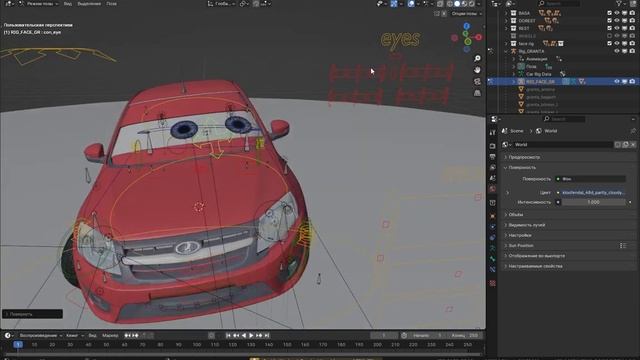Disable render camera icon for REST collection
The width and height of the screenshot is (640, 360).
(x=632, y=28)
